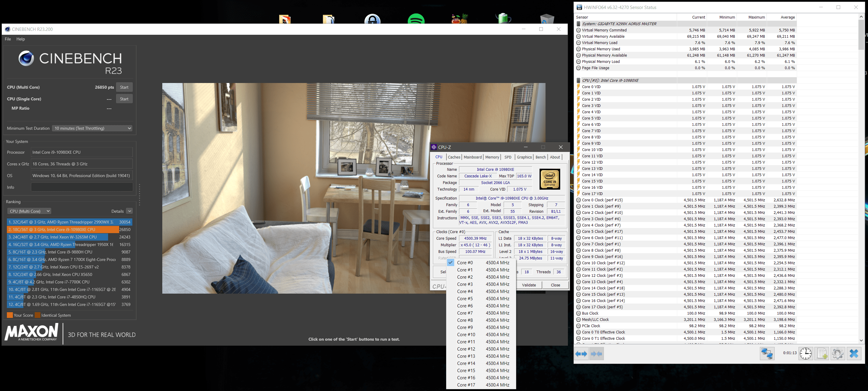Open Cinebench File menu
Image resolution: width=868 pixels, height=391 pixels.
pyautogui.click(x=8, y=39)
